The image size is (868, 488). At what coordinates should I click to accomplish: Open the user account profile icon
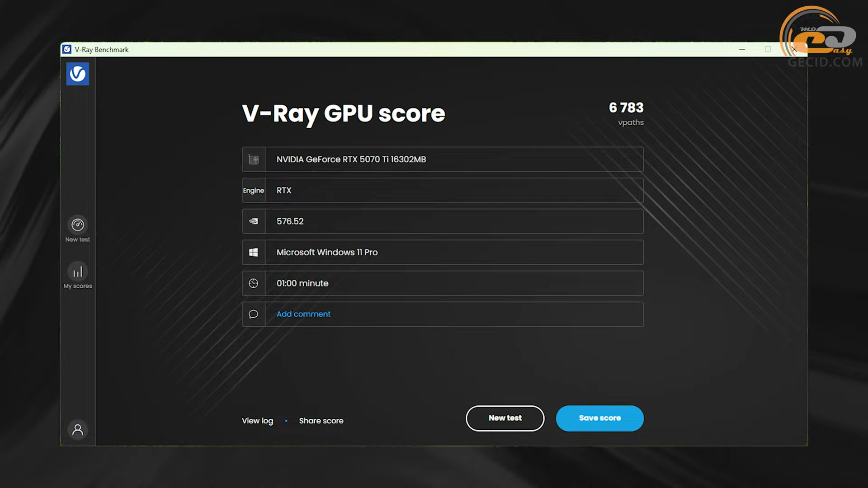(78, 429)
